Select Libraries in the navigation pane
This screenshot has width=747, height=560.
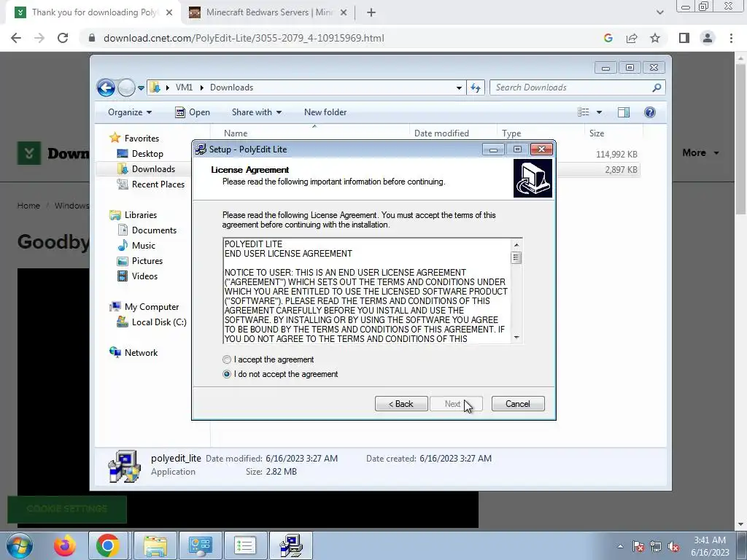(141, 215)
